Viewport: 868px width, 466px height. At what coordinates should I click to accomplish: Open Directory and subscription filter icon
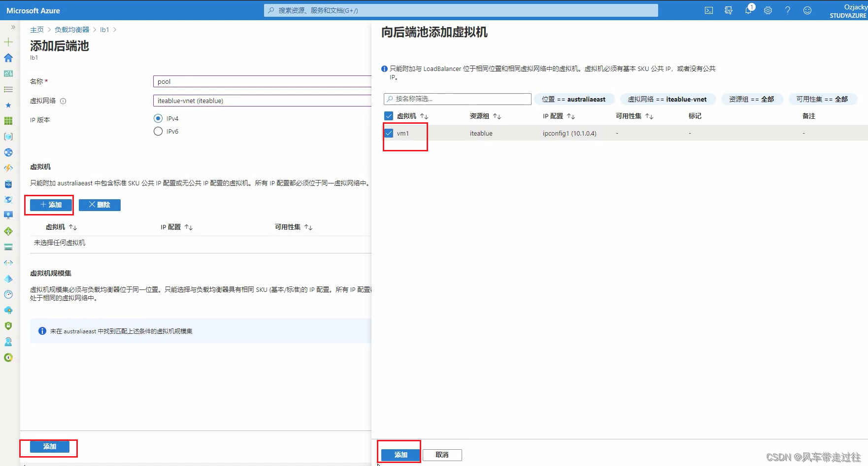729,10
